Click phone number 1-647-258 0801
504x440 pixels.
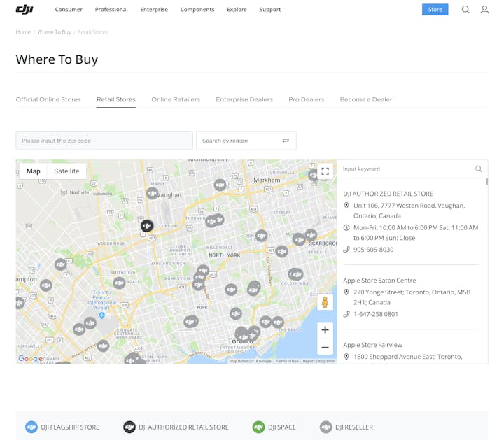375,314
